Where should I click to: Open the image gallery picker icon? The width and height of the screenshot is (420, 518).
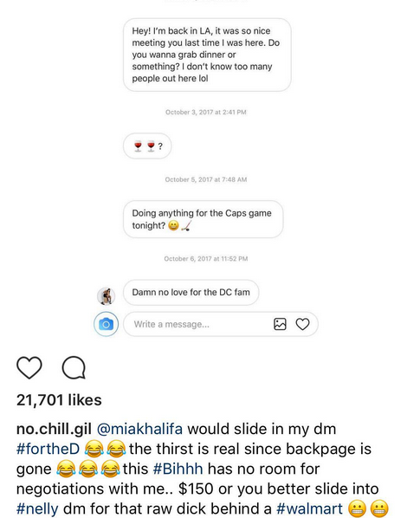[280, 324]
